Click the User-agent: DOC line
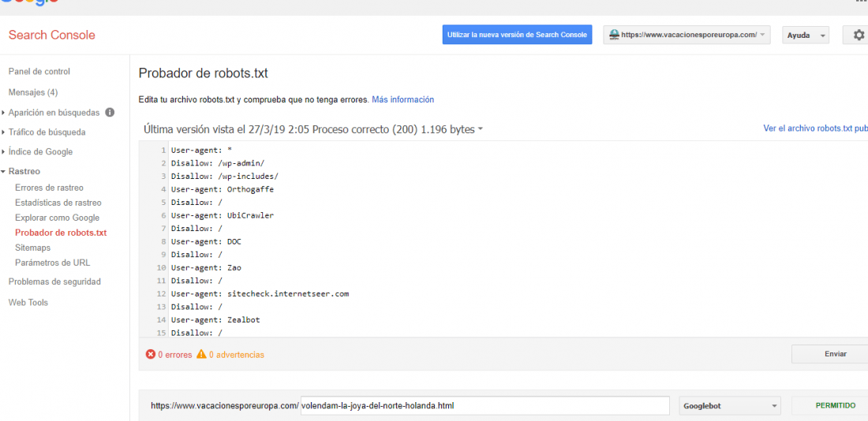 pyautogui.click(x=207, y=242)
